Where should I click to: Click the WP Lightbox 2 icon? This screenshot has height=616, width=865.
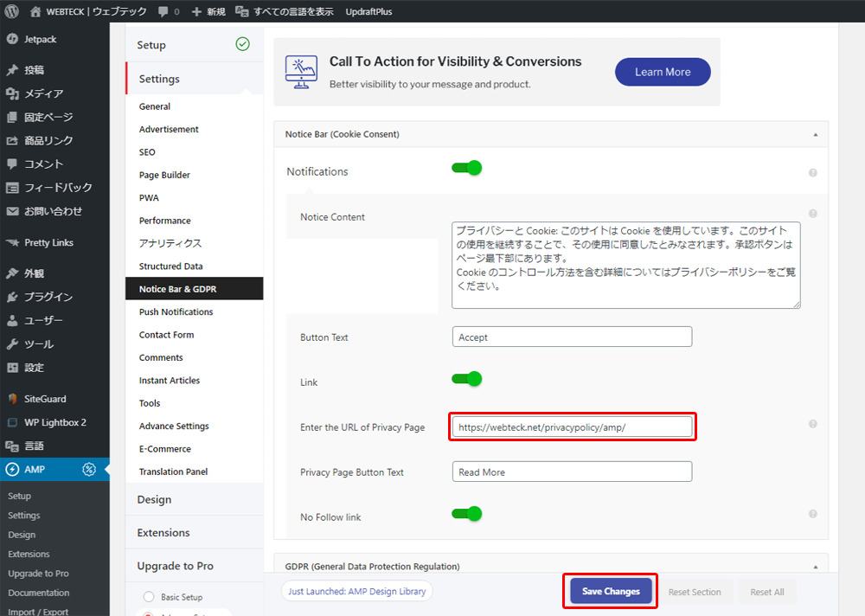(12, 422)
